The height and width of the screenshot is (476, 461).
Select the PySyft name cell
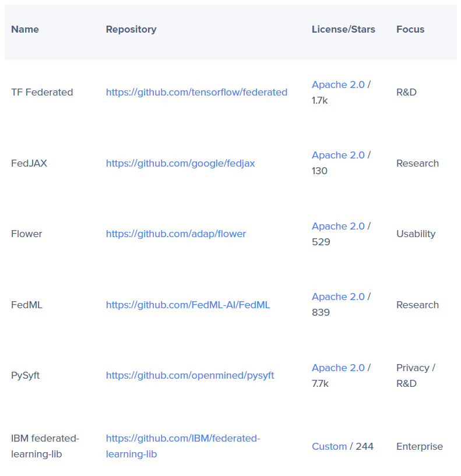26,375
